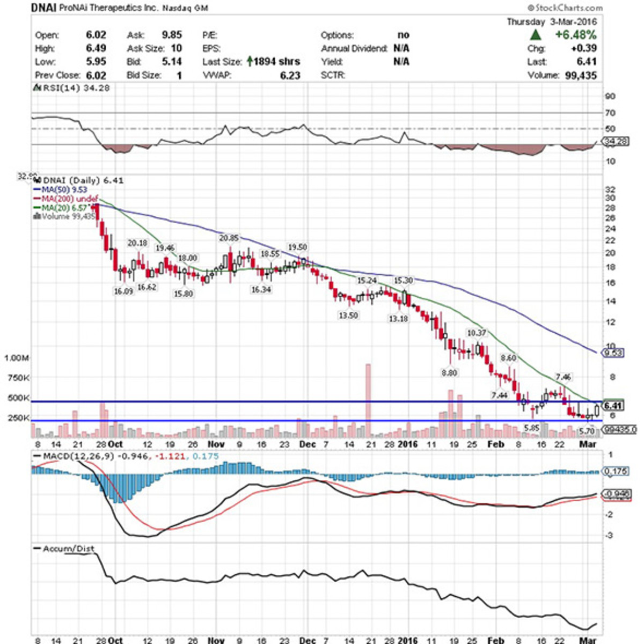Click the ProNAi Therapeutics Inc. company name
This screenshot has height=644, width=644.
111,8
